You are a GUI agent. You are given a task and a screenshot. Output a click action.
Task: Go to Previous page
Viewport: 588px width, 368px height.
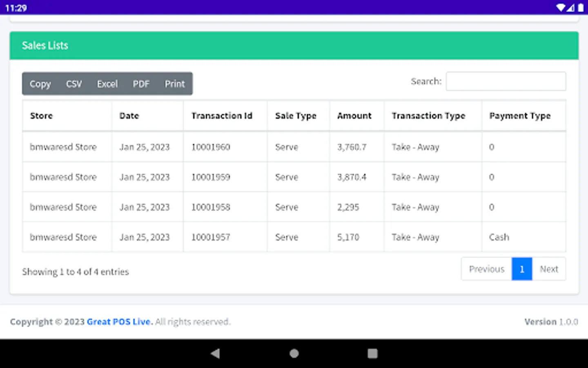click(487, 269)
